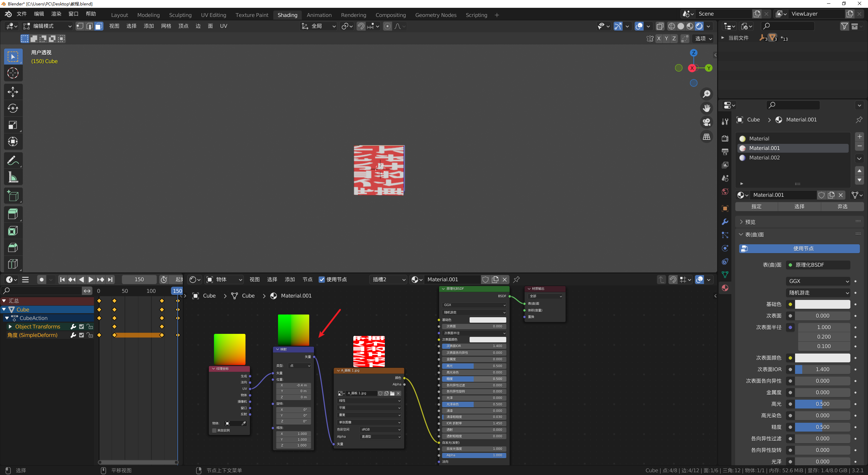Click the 3D Cursor tool
This screenshot has height=475, width=868.
[13, 73]
